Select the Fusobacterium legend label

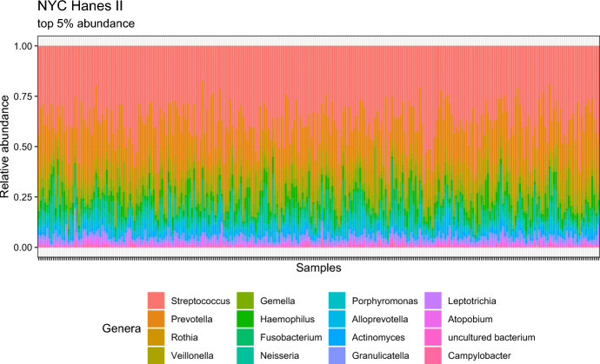coord(290,337)
